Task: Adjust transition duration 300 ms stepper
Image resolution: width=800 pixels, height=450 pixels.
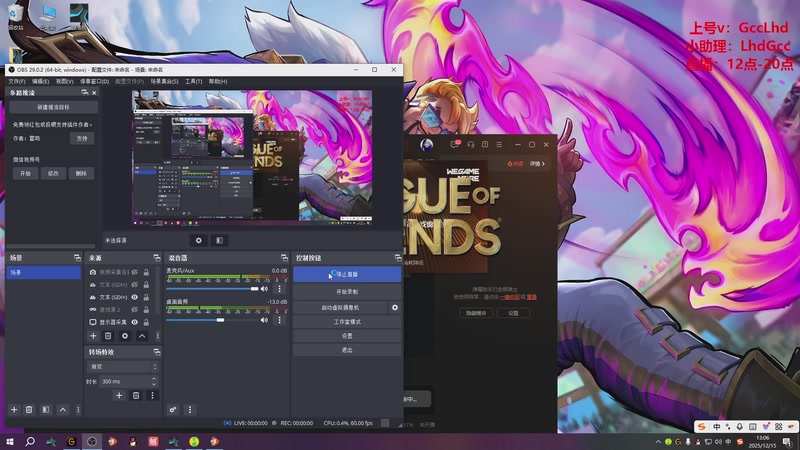Action: [154, 381]
